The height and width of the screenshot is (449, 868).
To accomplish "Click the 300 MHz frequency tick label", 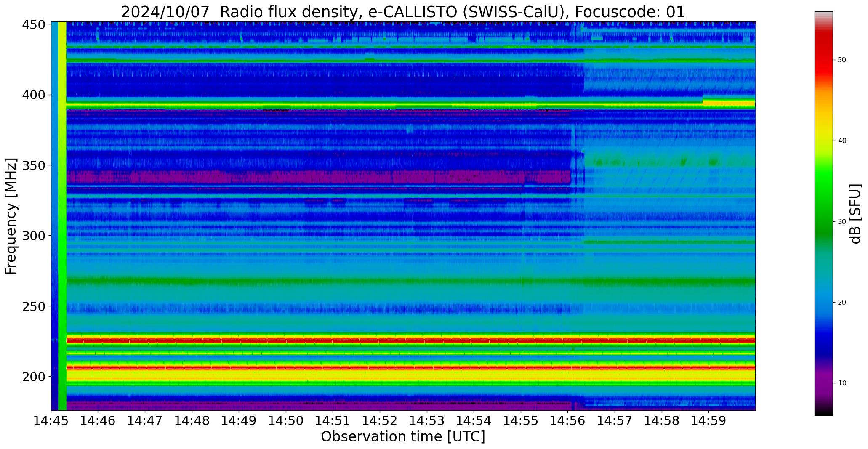I will 34,236.
